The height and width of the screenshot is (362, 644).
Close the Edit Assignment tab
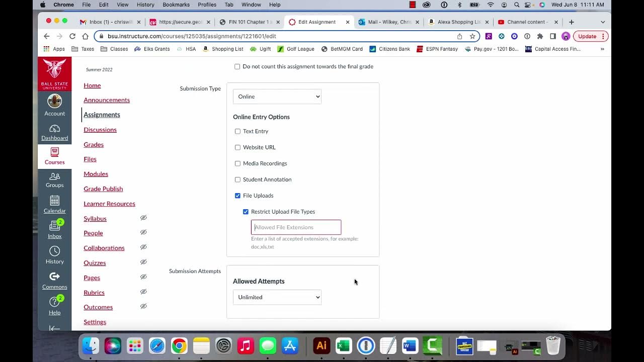[x=347, y=22]
